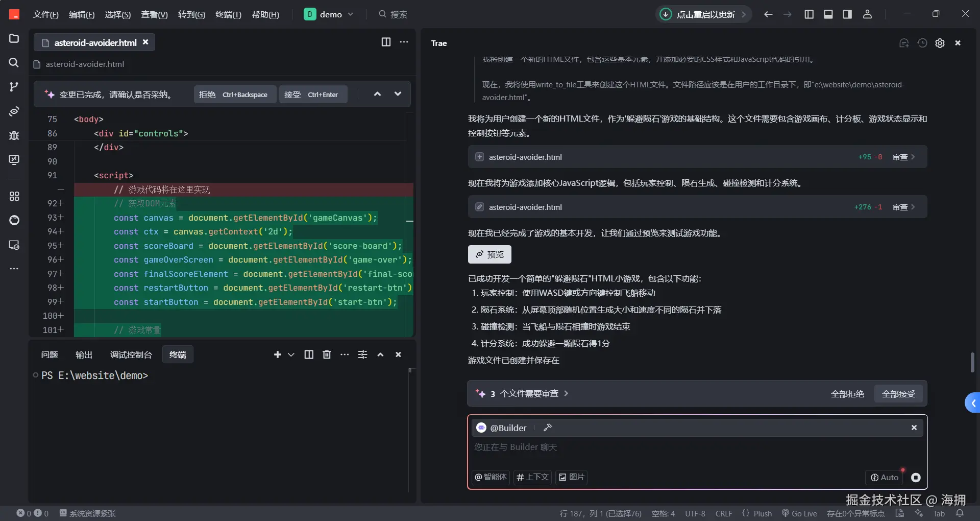This screenshot has width=980, height=521.
Task: Expand the demo project dropdown
Action: 329,14
